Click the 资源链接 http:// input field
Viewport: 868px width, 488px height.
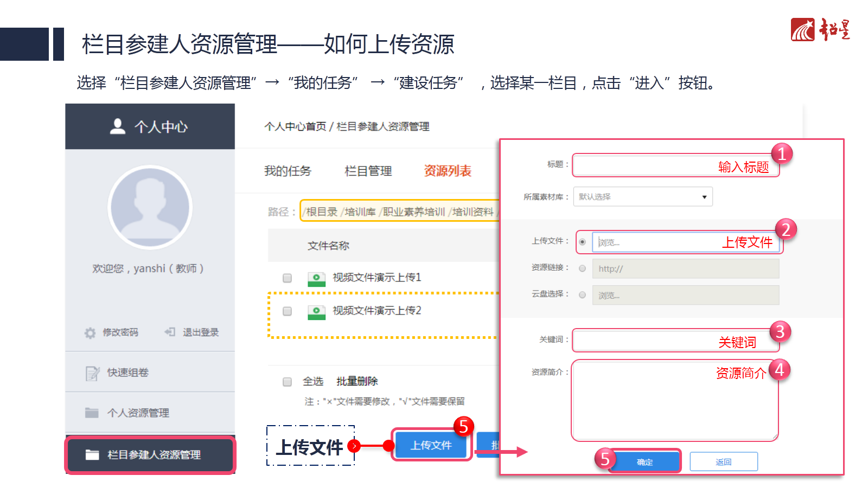pos(686,268)
